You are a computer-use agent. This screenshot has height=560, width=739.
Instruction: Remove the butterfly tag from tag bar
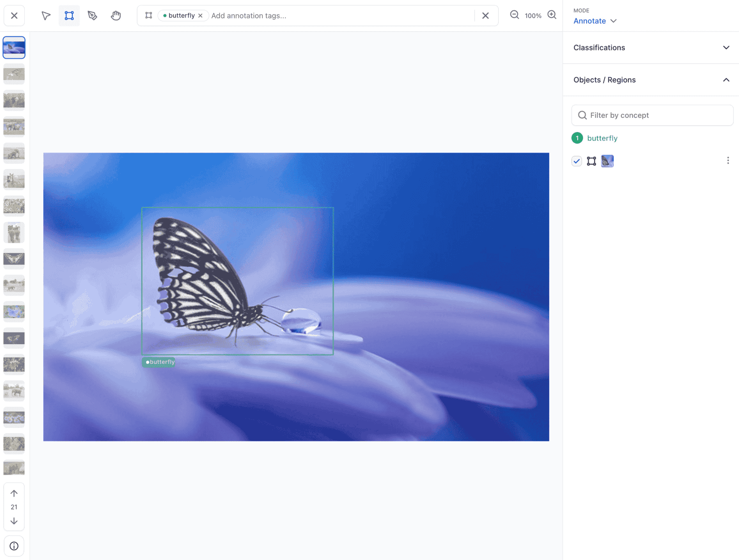pos(200,16)
